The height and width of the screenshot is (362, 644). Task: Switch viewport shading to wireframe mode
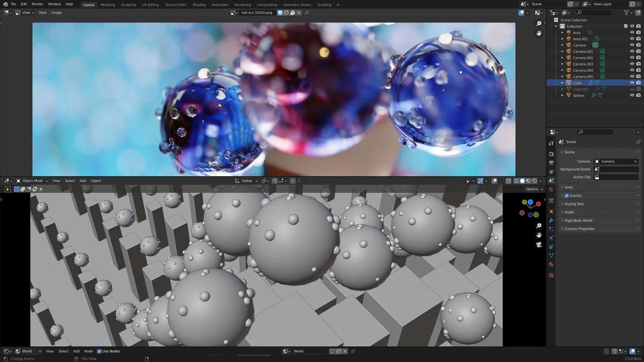click(x=516, y=181)
